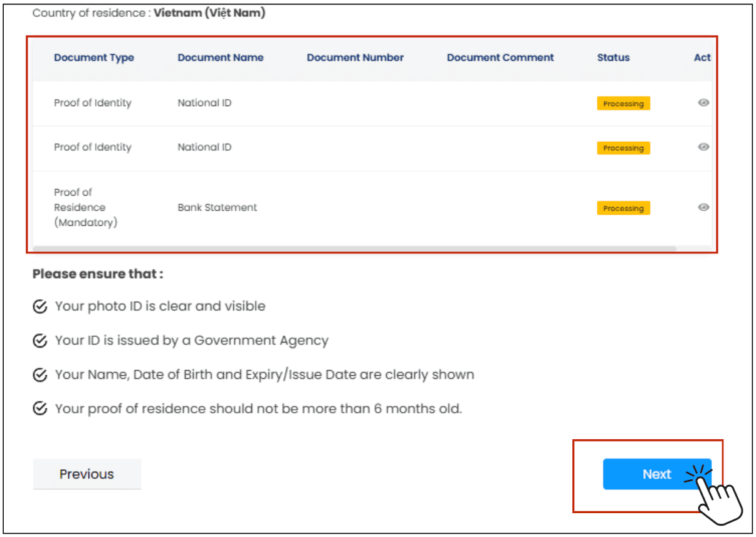
Task: Sort by the Status column header
Action: 613,58
